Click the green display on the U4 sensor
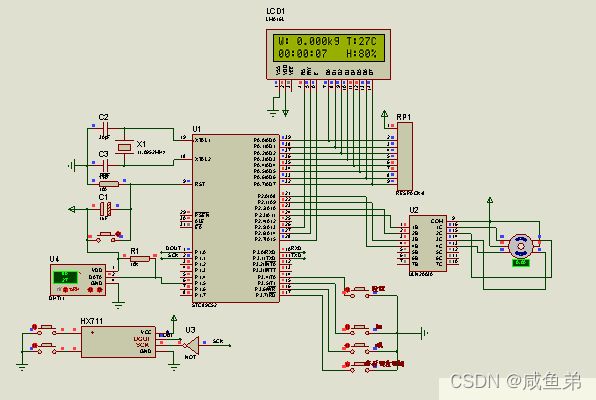Screen dimensions: 596x400 pyautogui.click(x=65, y=277)
